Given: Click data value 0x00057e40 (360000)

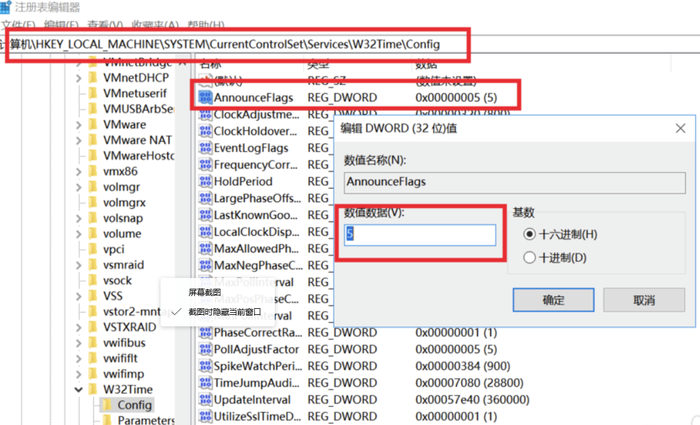Looking at the screenshot, I should [x=472, y=400].
